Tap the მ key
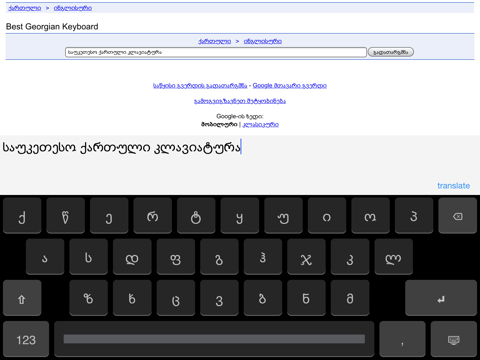The height and width of the screenshot is (360, 480). (x=350, y=298)
